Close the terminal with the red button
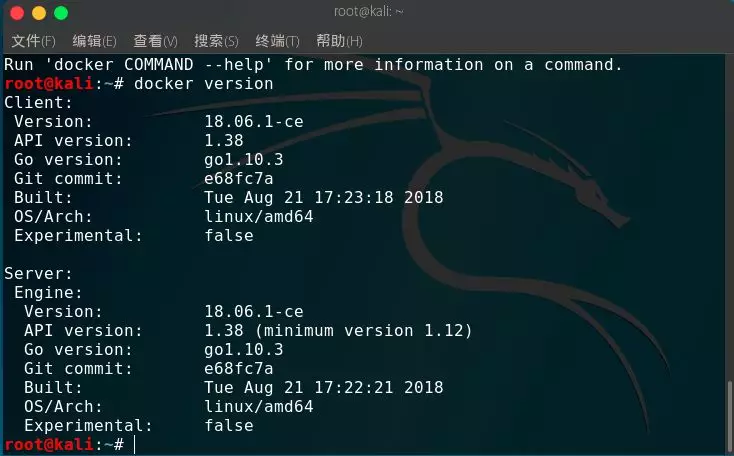Screen dimensions: 734x456 pos(17,13)
